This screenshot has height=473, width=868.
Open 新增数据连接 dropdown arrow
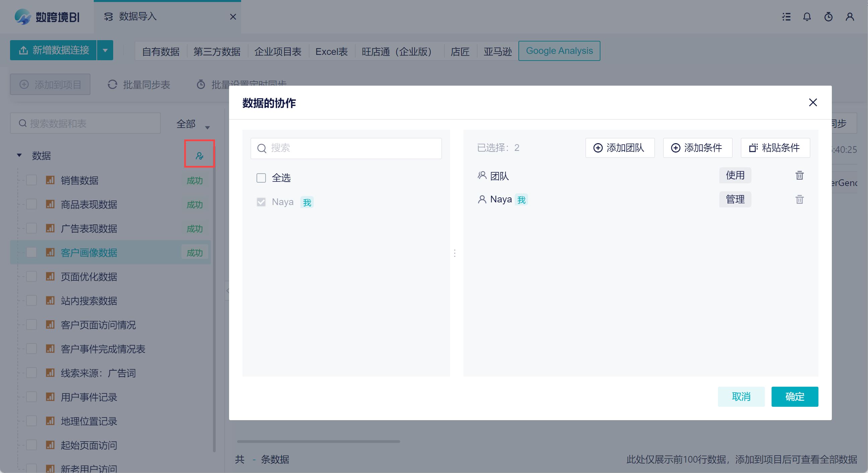[105, 51]
